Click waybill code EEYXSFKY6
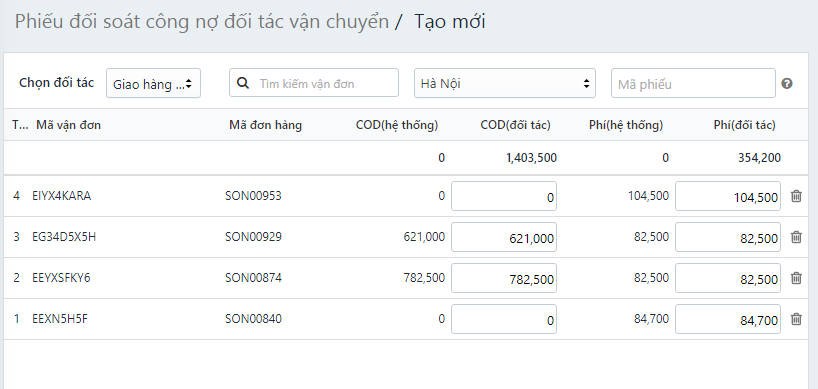This screenshot has width=818, height=389. point(61,278)
